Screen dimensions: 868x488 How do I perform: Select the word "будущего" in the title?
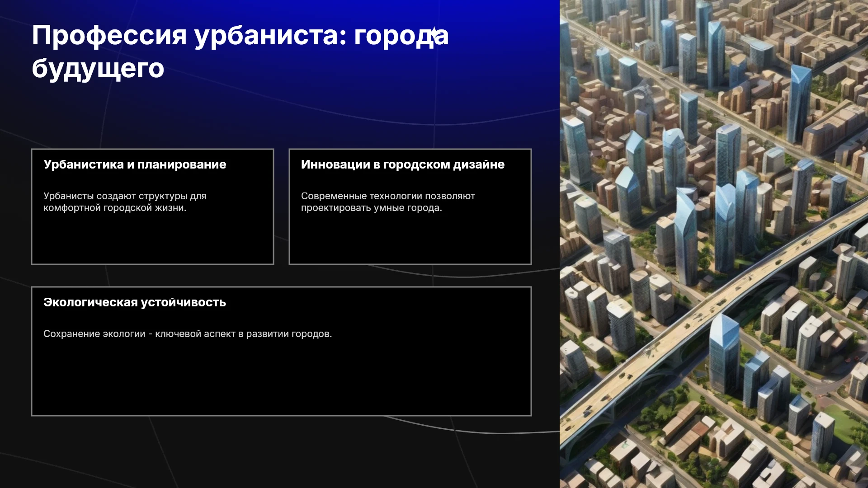(x=98, y=69)
